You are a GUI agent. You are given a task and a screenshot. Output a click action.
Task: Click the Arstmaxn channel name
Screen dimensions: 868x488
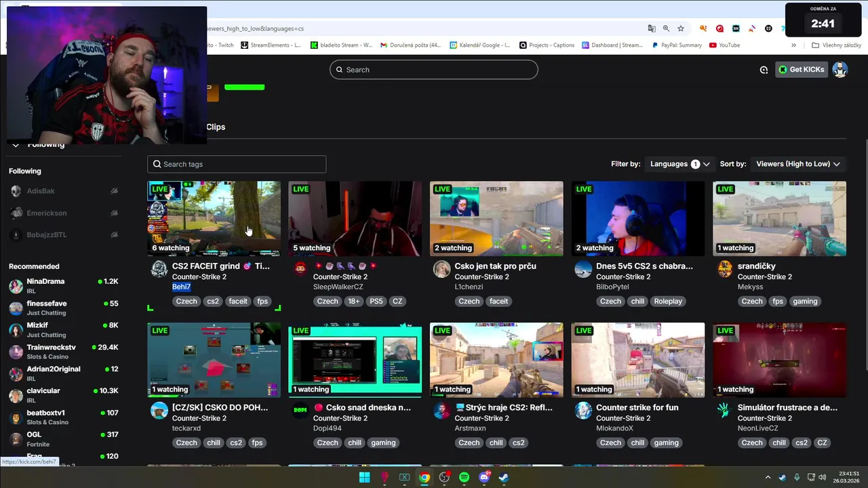[x=470, y=428]
